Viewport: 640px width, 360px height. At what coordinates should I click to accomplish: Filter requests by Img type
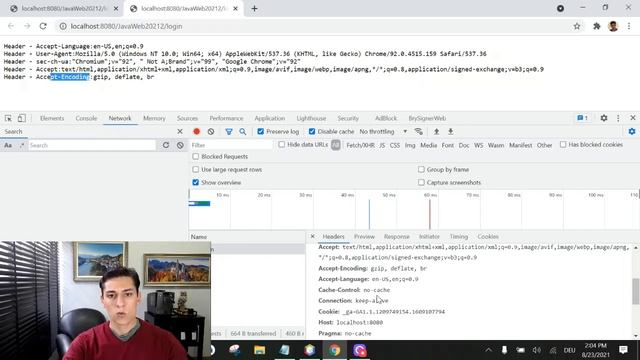[410, 145]
